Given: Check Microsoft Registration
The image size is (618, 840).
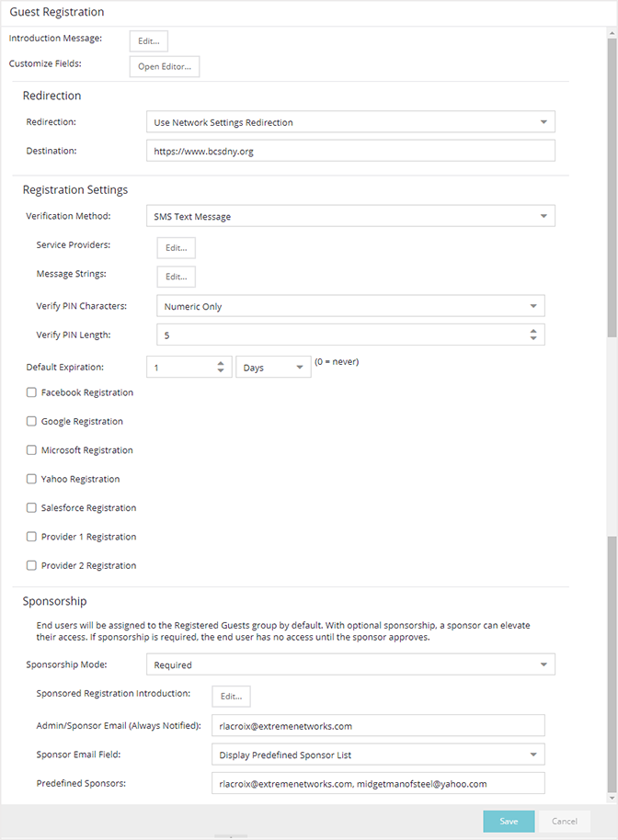Looking at the screenshot, I should pos(31,450).
